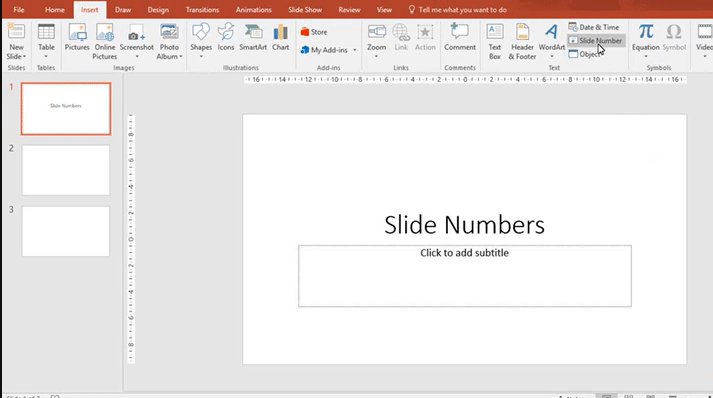Expand My Add-ins dropdown arrow
The height and width of the screenshot is (398, 713).
[x=355, y=50]
